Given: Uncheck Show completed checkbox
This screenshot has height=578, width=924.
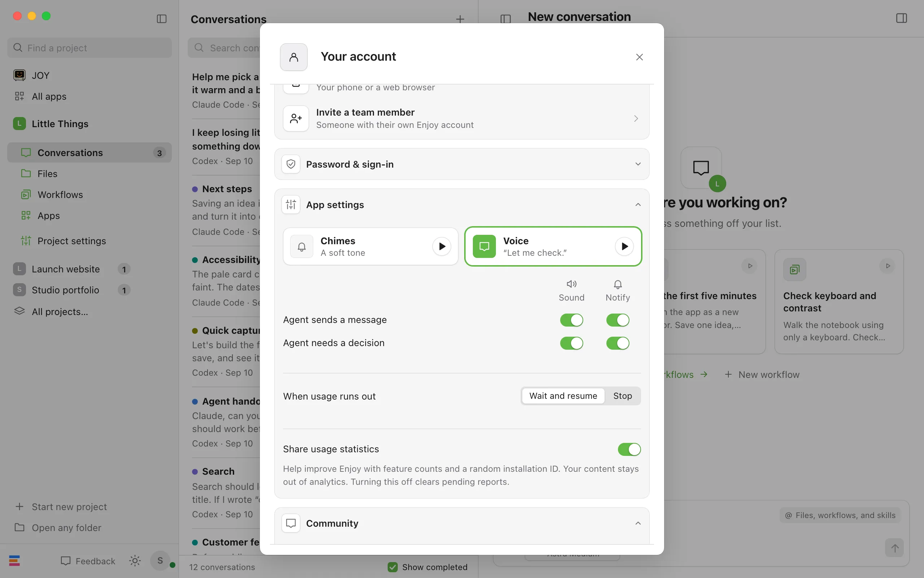Looking at the screenshot, I should [x=392, y=567].
